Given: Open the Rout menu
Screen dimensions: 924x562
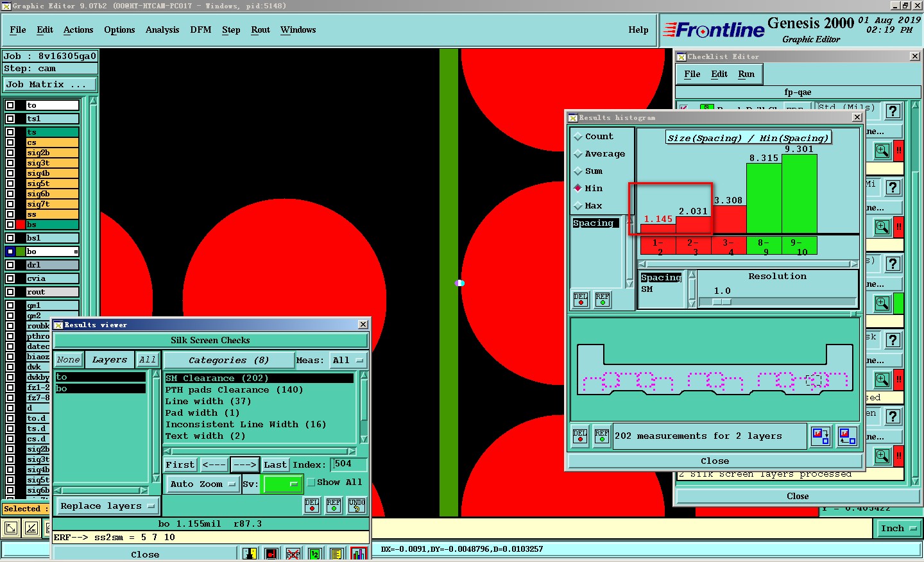Looking at the screenshot, I should (x=261, y=30).
